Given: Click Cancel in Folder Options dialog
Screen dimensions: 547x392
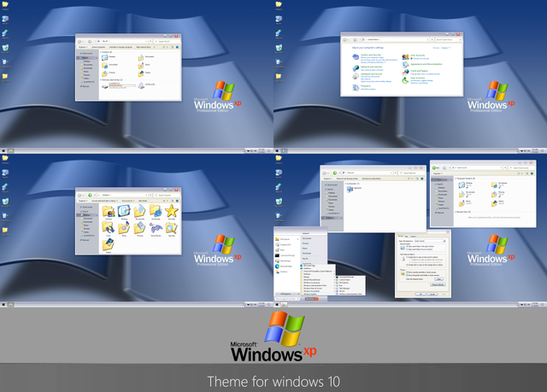Looking at the screenshot, I should pyautogui.click(x=432, y=294).
